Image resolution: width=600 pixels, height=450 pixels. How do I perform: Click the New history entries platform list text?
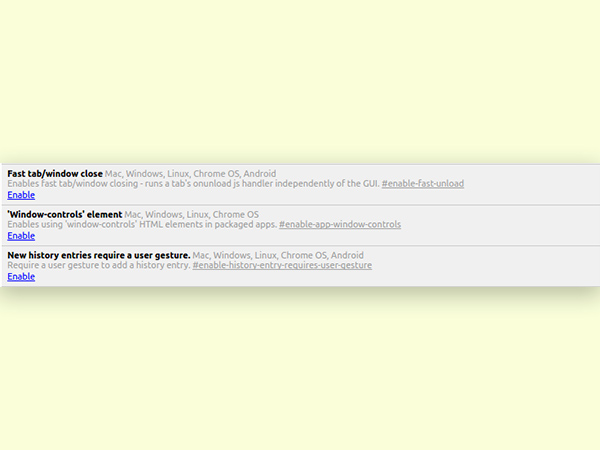pos(278,255)
